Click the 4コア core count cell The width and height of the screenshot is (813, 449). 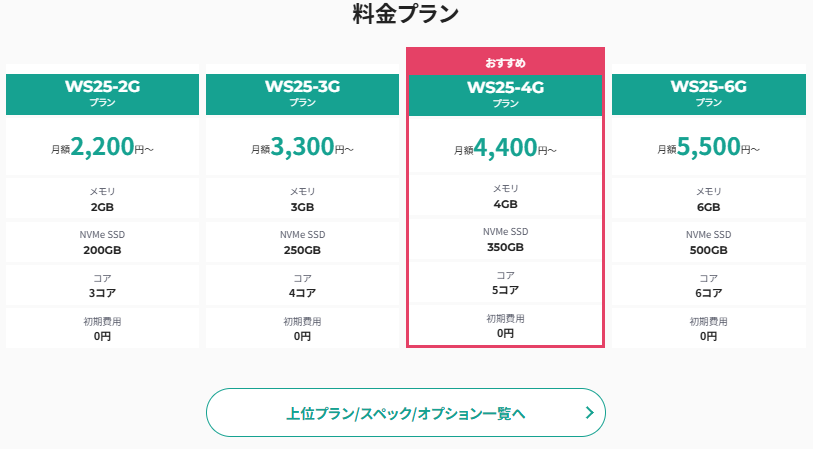point(303,286)
